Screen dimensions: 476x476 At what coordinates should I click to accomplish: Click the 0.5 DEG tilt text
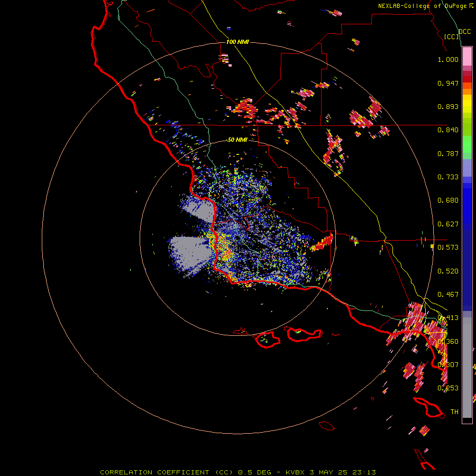click(x=254, y=472)
